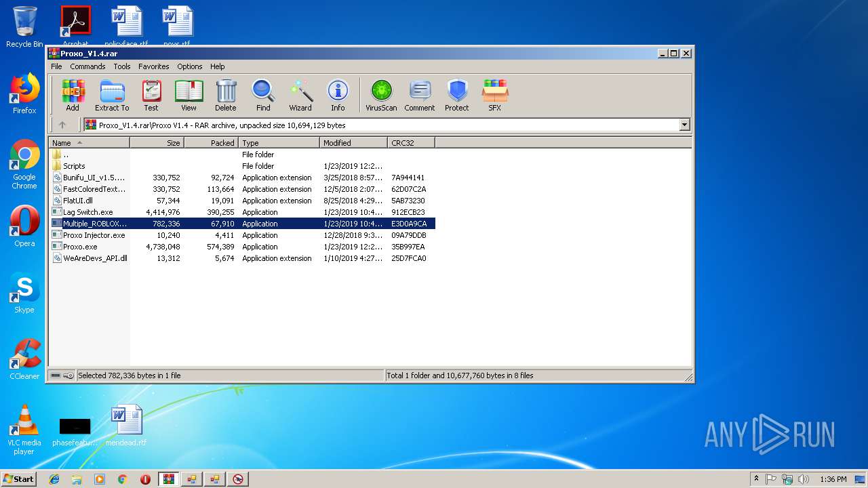The height and width of the screenshot is (488, 868).
Task: Show archive Info
Action: [x=338, y=96]
